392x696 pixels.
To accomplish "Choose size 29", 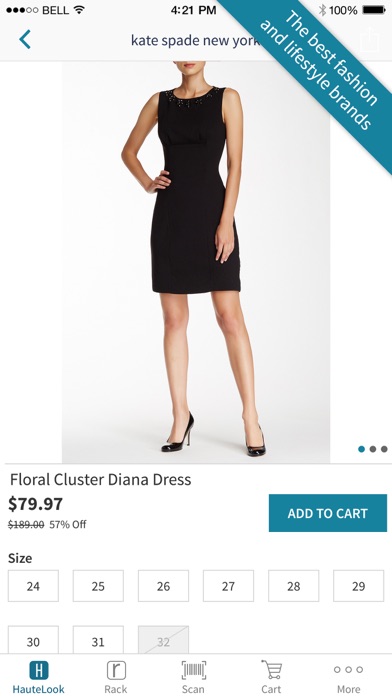I will pos(359,586).
